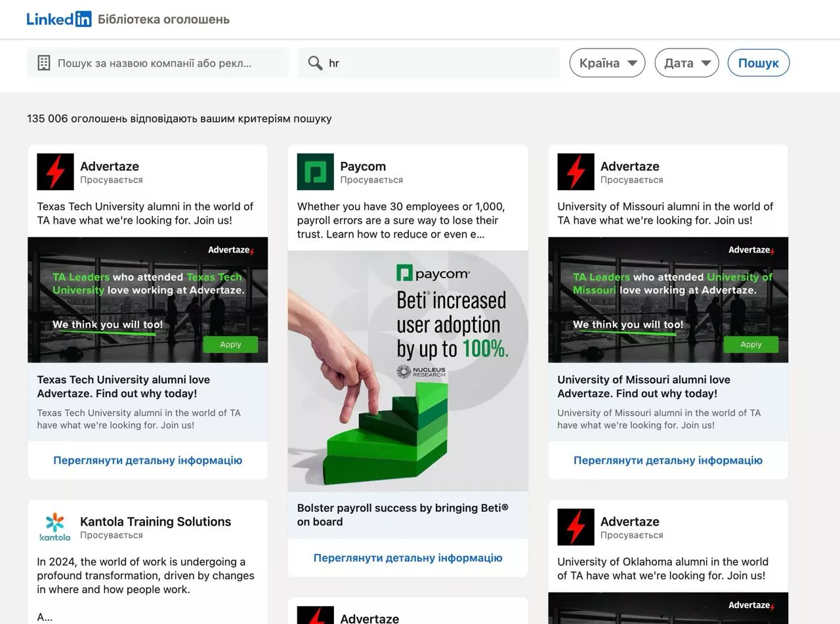Click green Apply button in Texas Tech banner
The width and height of the screenshot is (840, 624).
click(x=230, y=344)
